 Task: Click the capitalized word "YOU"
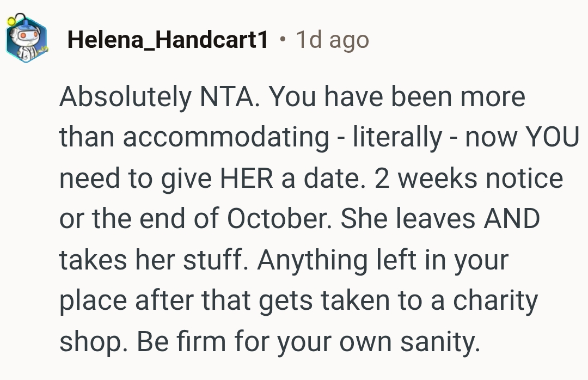(x=552, y=138)
